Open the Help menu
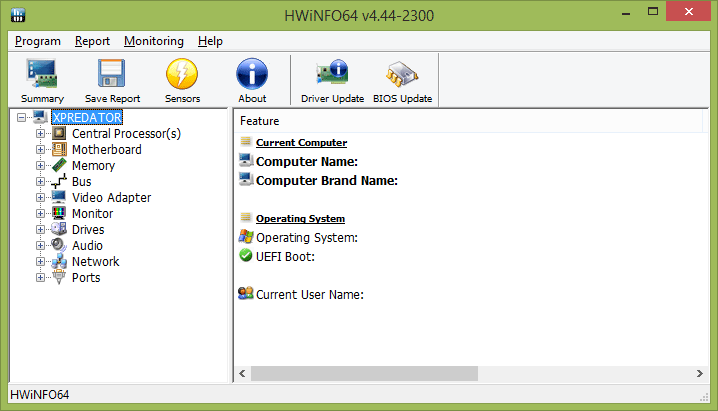The height and width of the screenshot is (411, 718). click(210, 41)
